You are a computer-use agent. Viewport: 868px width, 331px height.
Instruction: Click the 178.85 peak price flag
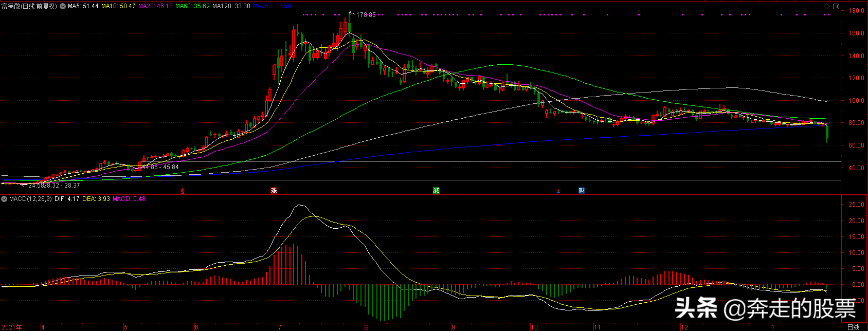tap(366, 15)
